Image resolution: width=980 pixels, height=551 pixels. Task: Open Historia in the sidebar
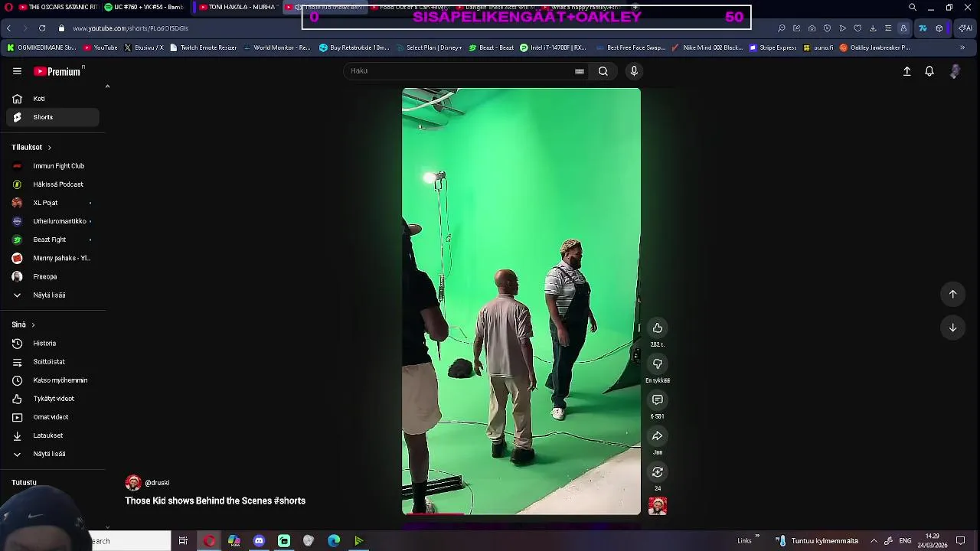[x=53, y=344]
